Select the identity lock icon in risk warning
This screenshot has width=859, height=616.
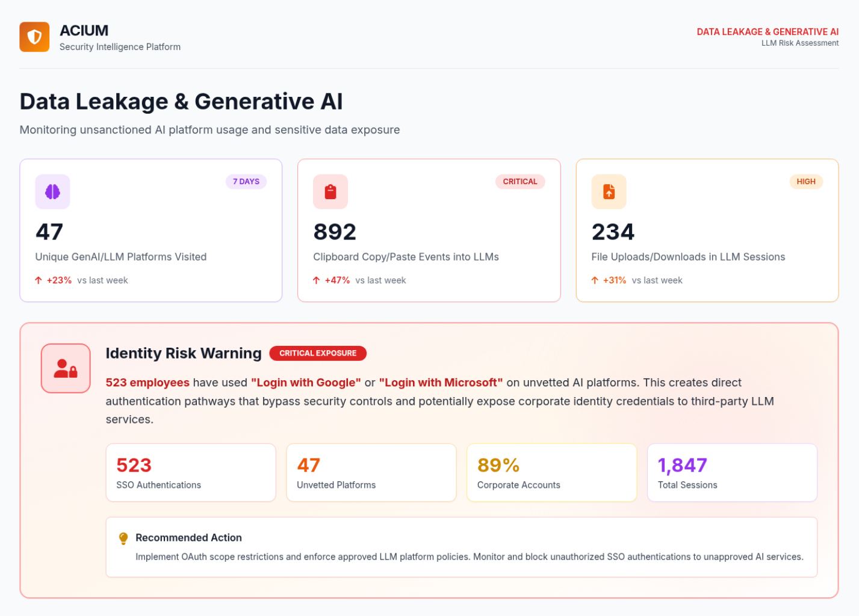[x=65, y=368]
